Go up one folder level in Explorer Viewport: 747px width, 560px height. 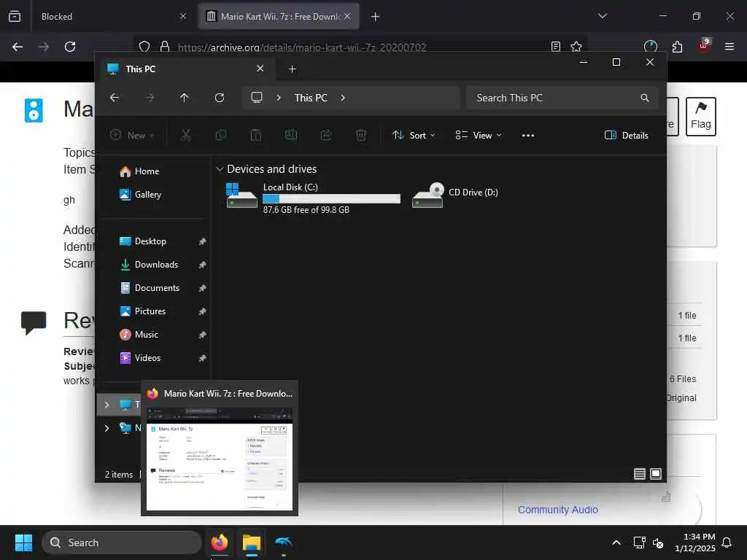(x=185, y=98)
